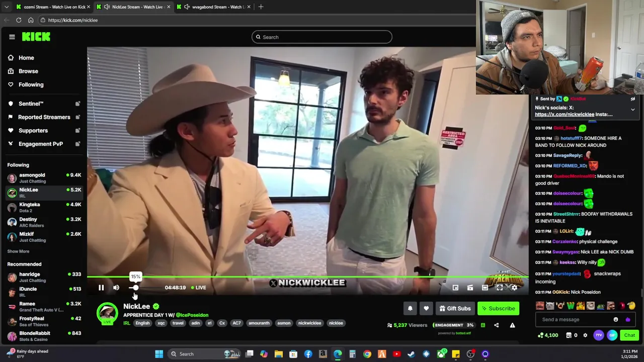Open asmongold channel in sidebar
Screen dimensions: 644x362
coord(44,178)
